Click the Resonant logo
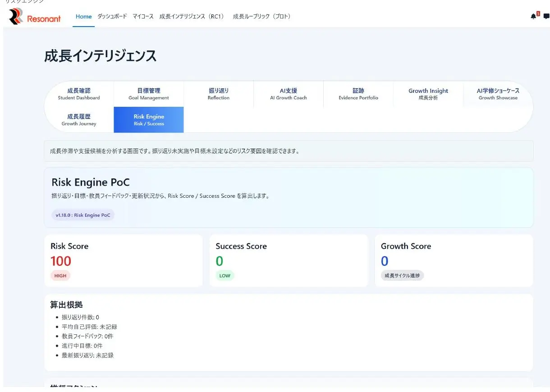The height and width of the screenshot is (392, 550). (x=35, y=17)
